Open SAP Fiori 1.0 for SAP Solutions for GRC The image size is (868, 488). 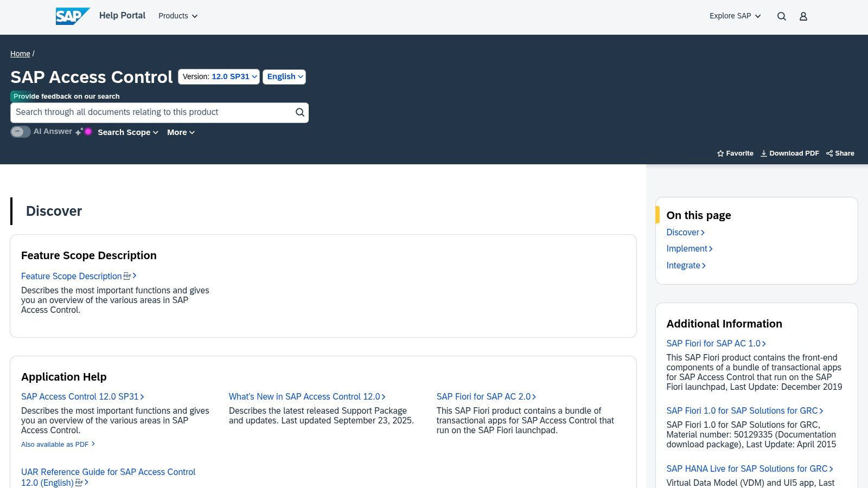point(745,411)
